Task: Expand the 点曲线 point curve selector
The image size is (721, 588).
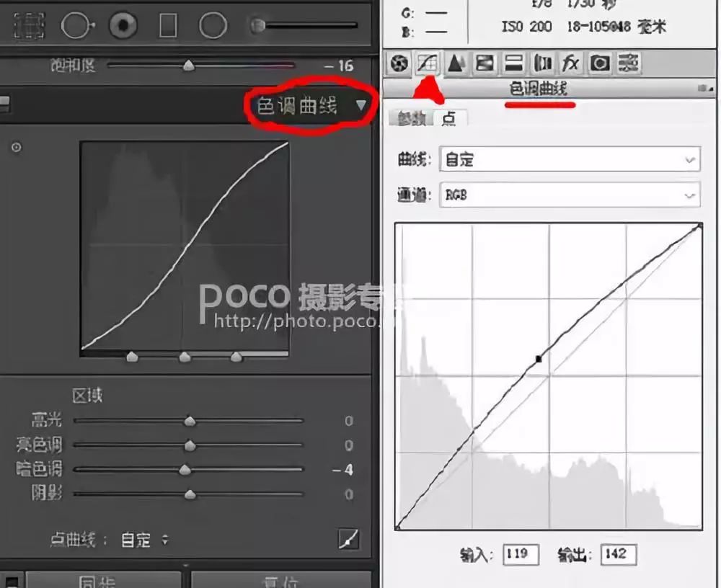Action: click(x=167, y=540)
